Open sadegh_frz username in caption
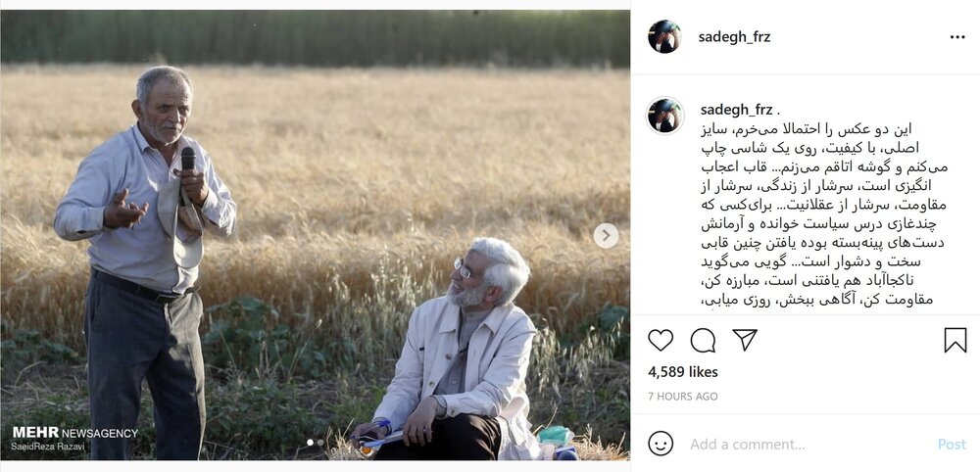The image size is (980, 472). click(x=736, y=110)
